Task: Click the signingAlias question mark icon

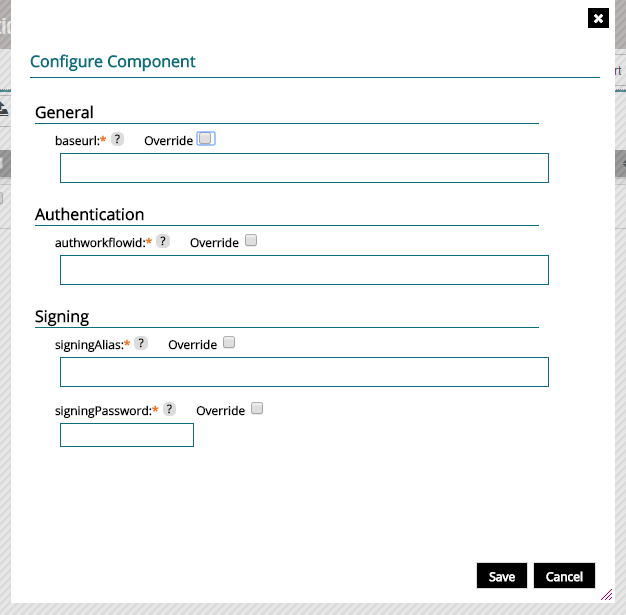Action: (141, 343)
